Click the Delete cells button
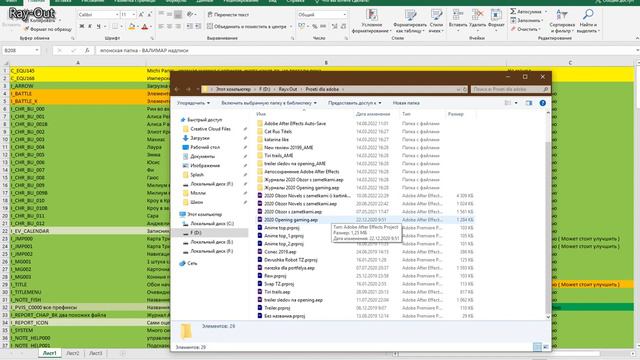The width and height of the screenshot is (640, 360). point(477,19)
